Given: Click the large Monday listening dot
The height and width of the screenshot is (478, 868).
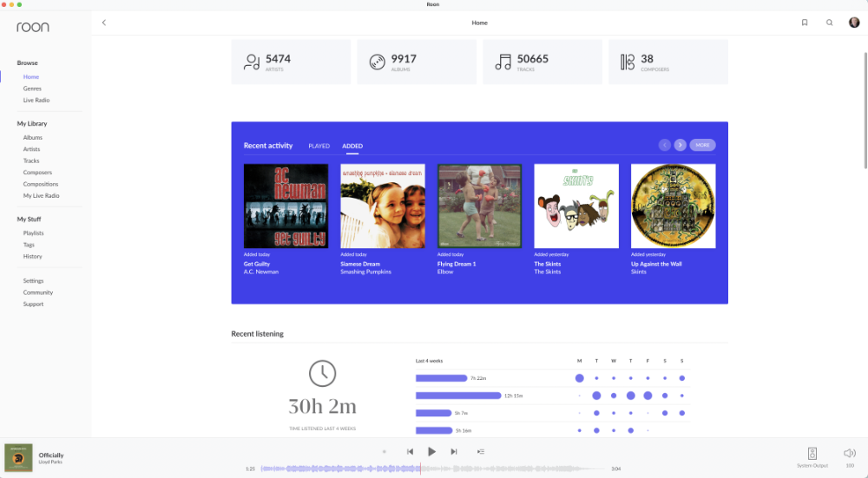Looking at the screenshot, I should tap(580, 378).
